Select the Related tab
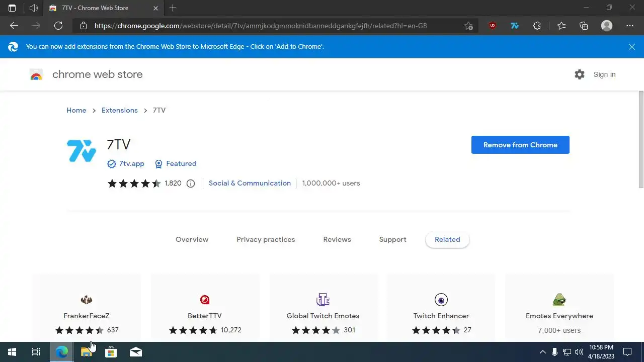Viewport: 644px width, 362px height. [x=447, y=240]
